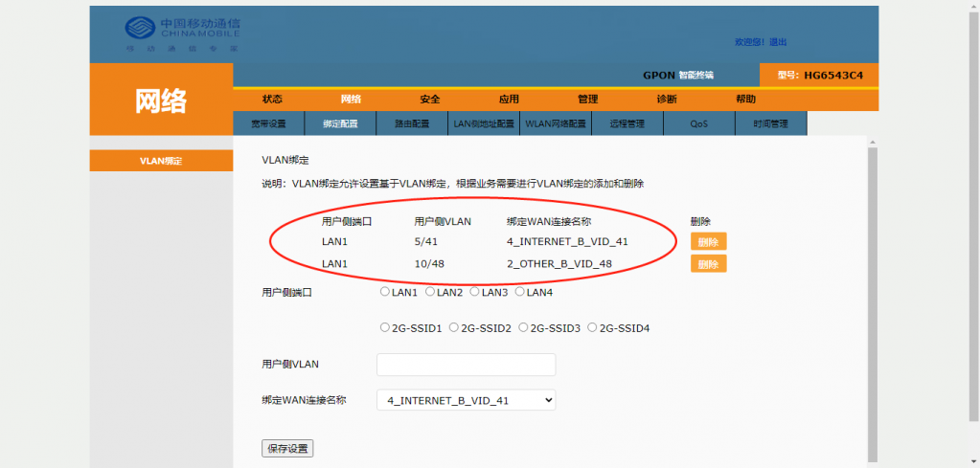This screenshot has width=980, height=468.
Task: Click the China Mobile logo
Action: pyautogui.click(x=182, y=33)
